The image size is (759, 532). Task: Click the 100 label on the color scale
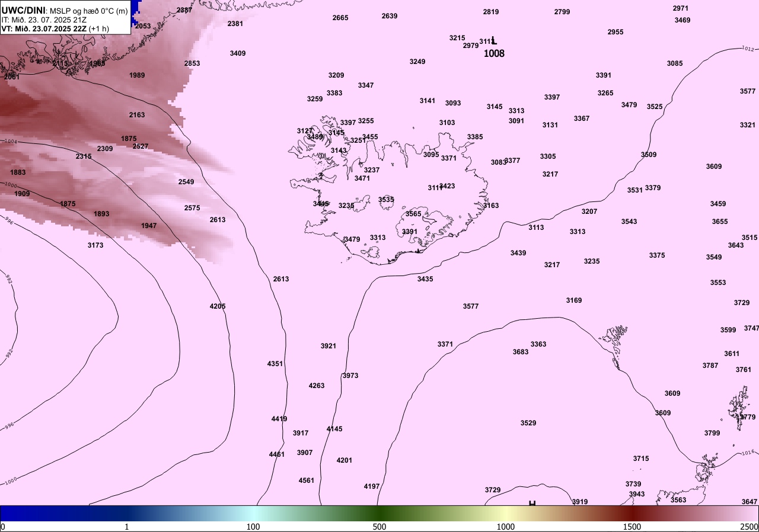pyautogui.click(x=253, y=527)
